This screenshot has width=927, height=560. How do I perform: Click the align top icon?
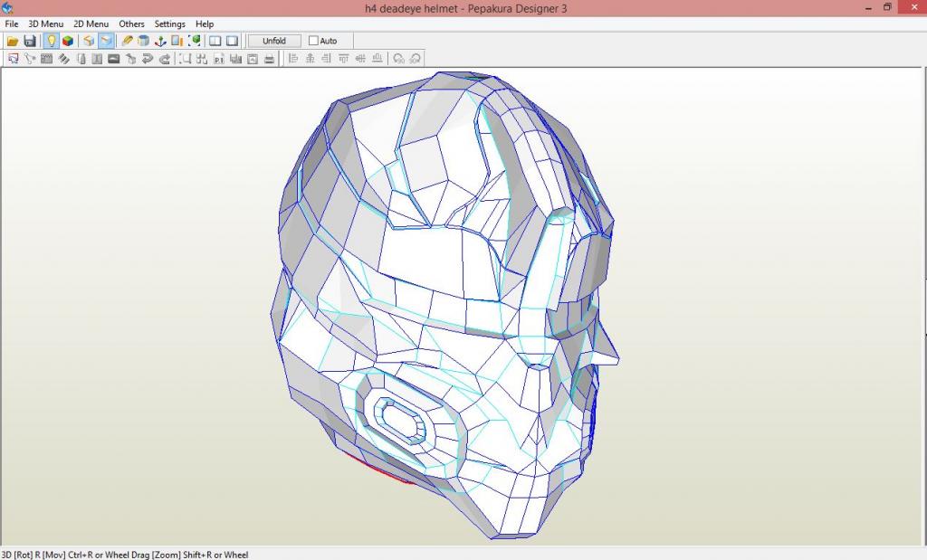(343, 59)
